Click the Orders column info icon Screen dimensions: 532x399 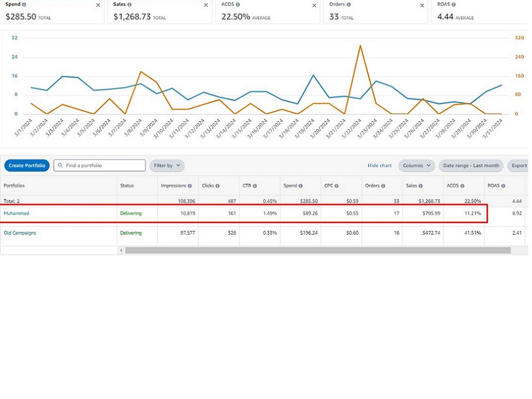(x=383, y=186)
